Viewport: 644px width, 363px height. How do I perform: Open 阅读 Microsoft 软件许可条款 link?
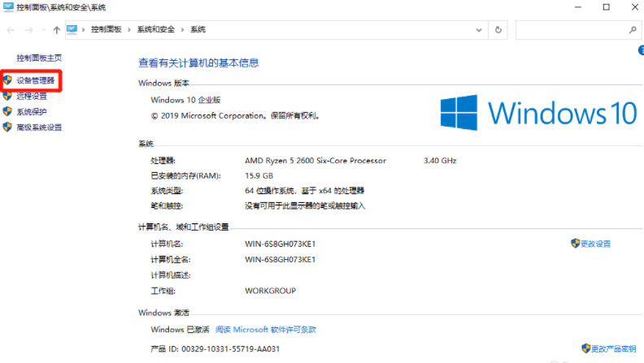[x=266, y=330]
